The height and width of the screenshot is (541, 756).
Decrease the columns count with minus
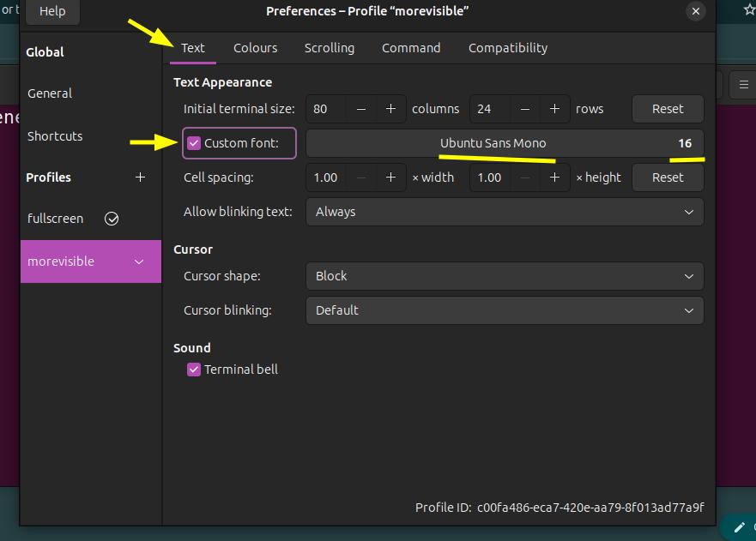pyautogui.click(x=361, y=109)
